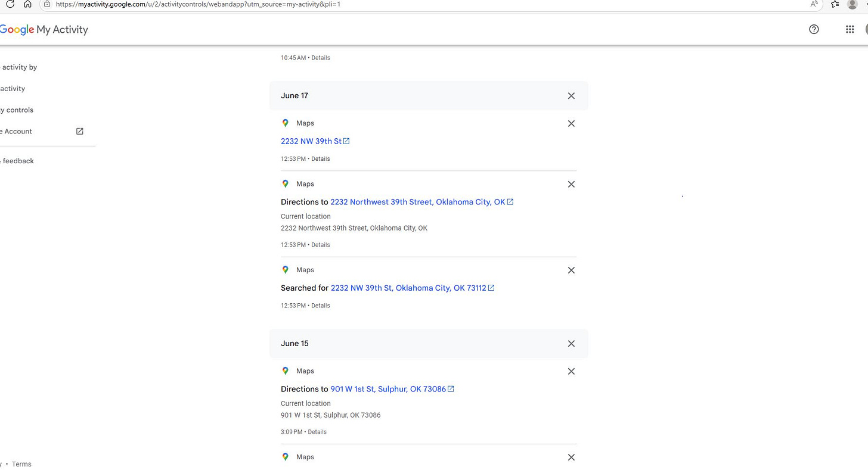View Details for 3:09 PM entry
The height and width of the screenshot is (470, 868).
tap(317, 432)
